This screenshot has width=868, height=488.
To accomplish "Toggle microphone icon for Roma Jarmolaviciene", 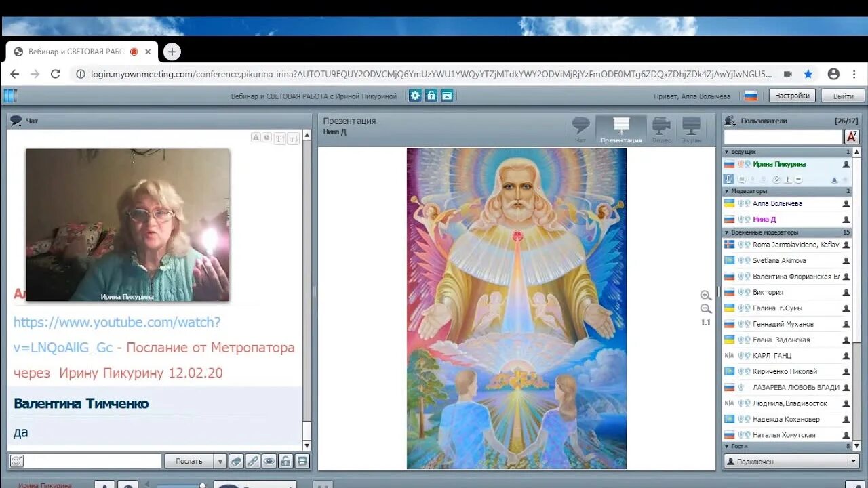I will click(x=741, y=245).
